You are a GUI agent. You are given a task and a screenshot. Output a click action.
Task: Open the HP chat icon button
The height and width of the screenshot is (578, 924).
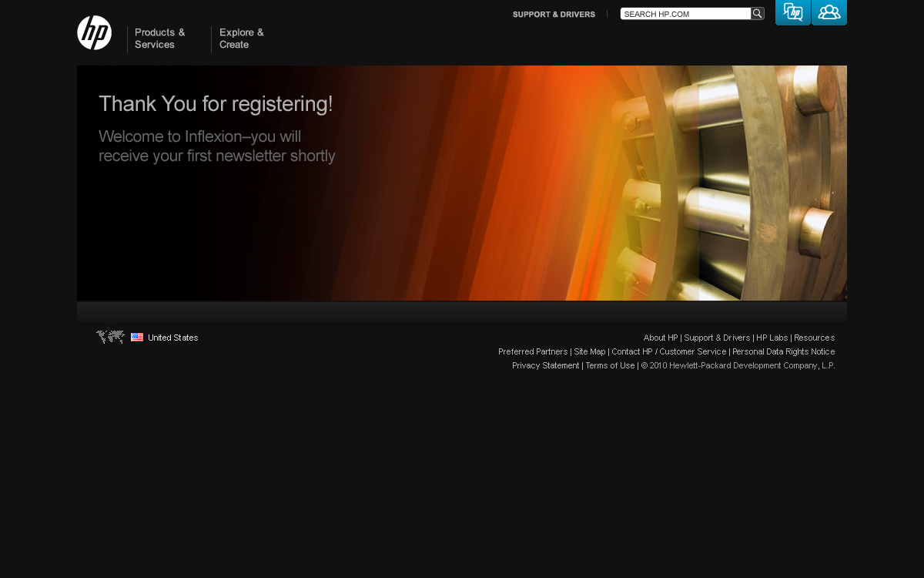click(792, 12)
